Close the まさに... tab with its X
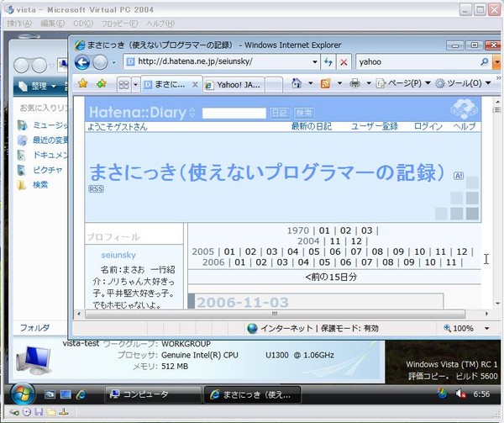Image resolution: width=504 pixels, height=423 pixels. click(195, 85)
